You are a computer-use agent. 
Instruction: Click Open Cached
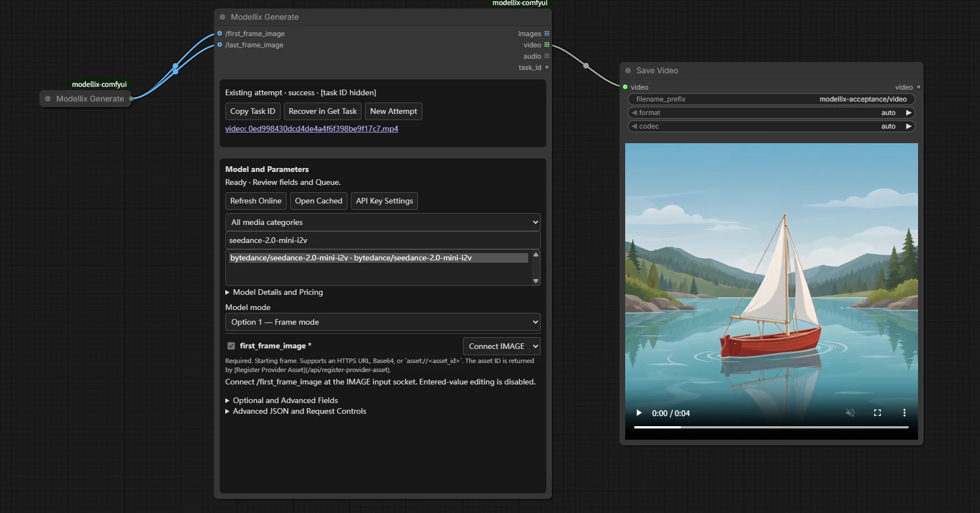(319, 201)
